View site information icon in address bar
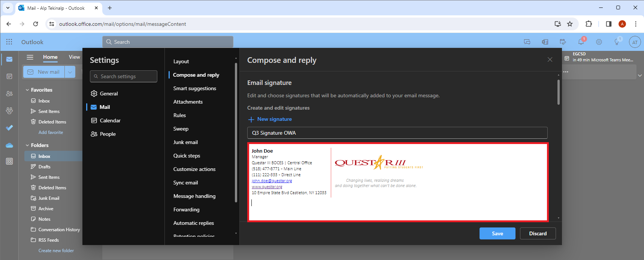The width and height of the screenshot is (644, 260). [52, 24]
